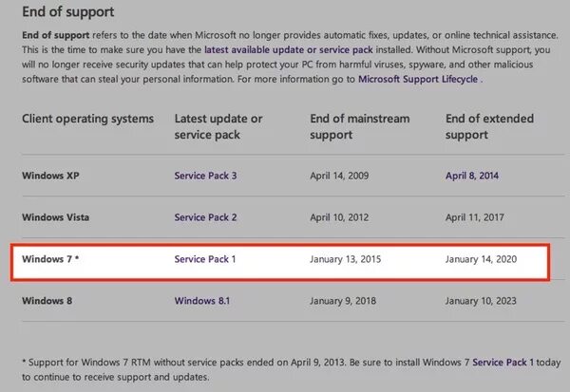Viewport: 570px width, 392px height.
Task: Click the Client operating systems column header
Action: 87,119
